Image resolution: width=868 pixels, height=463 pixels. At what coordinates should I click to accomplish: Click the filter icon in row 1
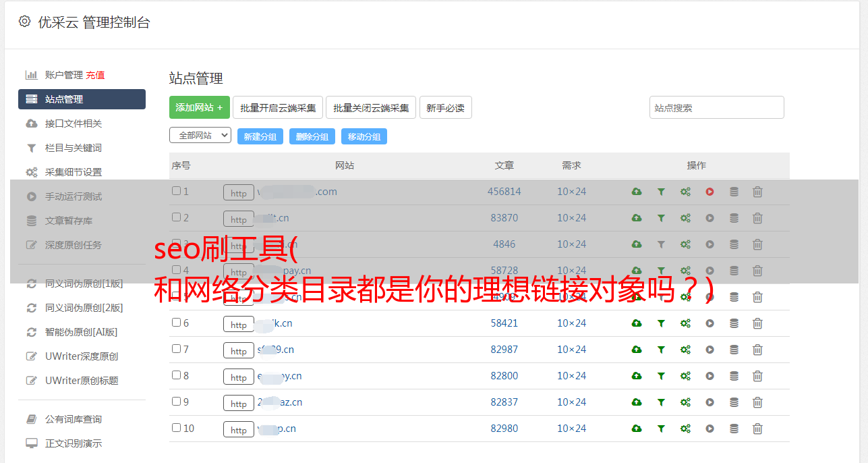(x=661, y=192)
